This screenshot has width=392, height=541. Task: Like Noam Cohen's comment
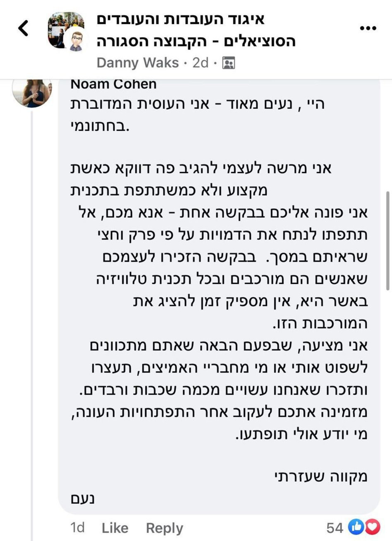pyautogui.click(x=115, y=528)
